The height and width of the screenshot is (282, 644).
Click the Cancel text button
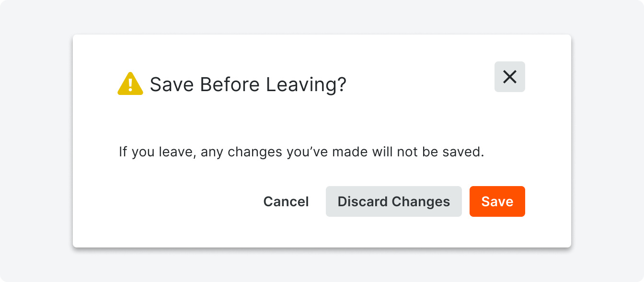(x=286, y=201)
